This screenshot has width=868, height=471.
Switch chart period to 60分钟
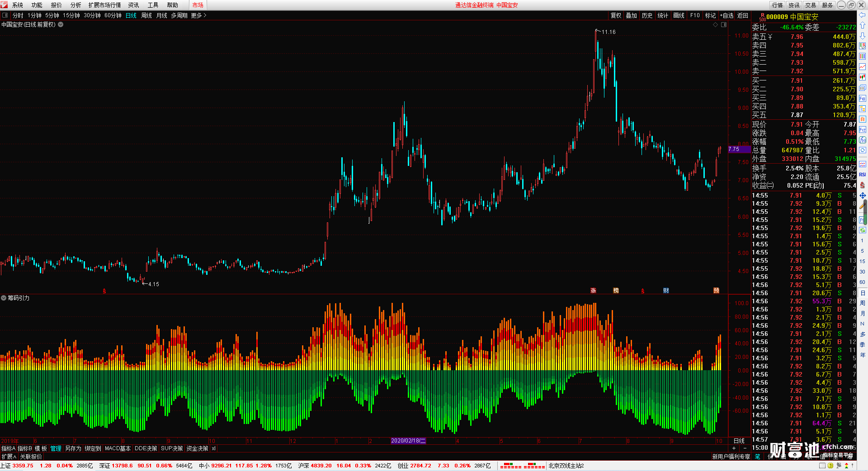(x=113, y=15)
